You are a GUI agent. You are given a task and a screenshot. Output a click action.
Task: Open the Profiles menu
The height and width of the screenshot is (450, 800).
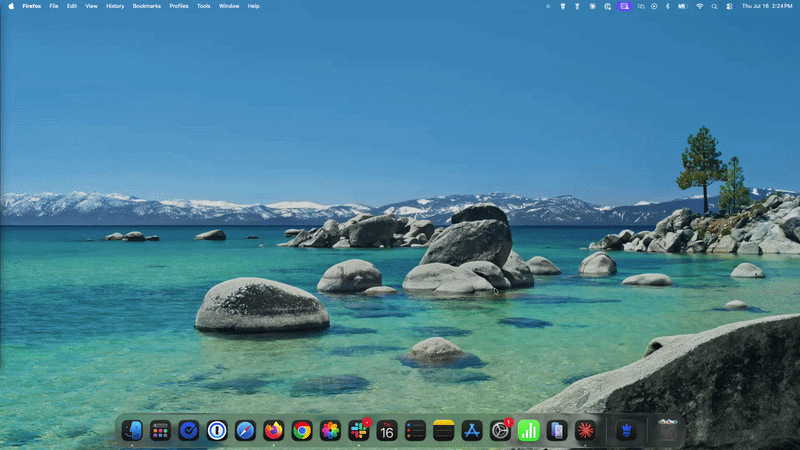[179, 6]
